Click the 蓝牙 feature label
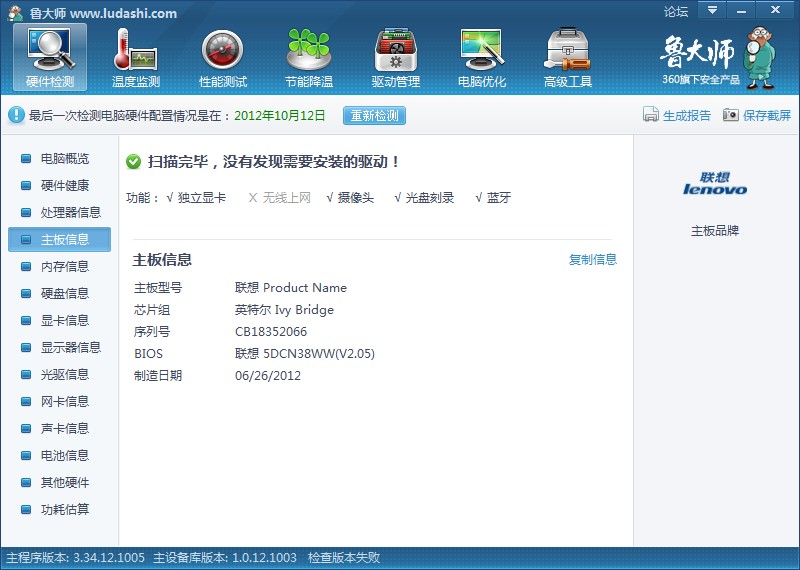Screen dimensions: 800x570 coord(498,197)
